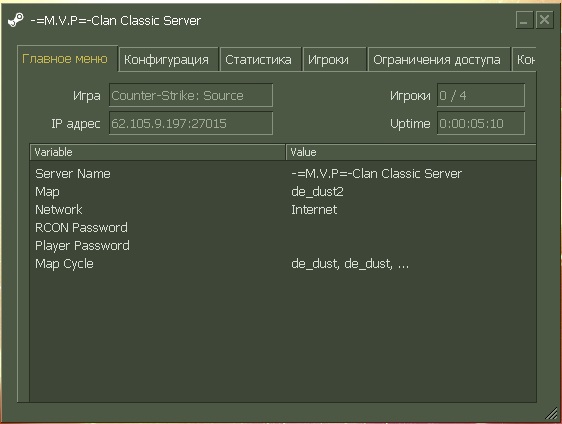Open the Ограничения доступа tab
Image resolution: width=562 pixels, height=424 pixels.
439,59
